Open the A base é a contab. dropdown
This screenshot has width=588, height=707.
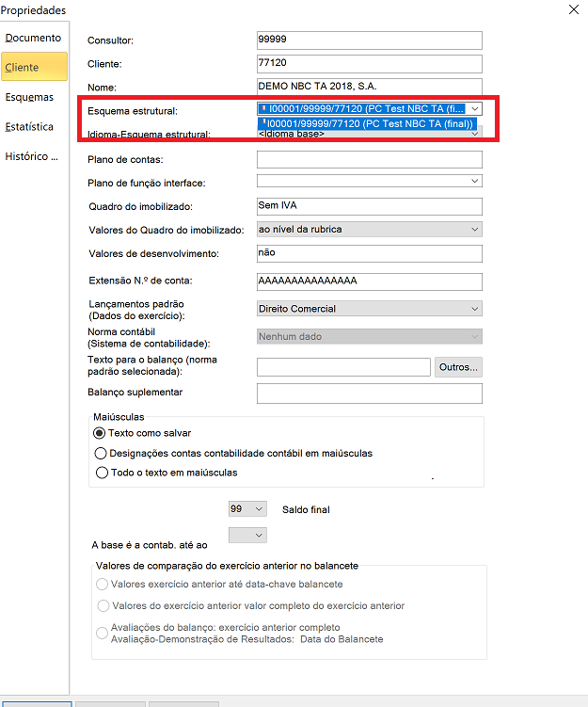click(x=247, y=536)
